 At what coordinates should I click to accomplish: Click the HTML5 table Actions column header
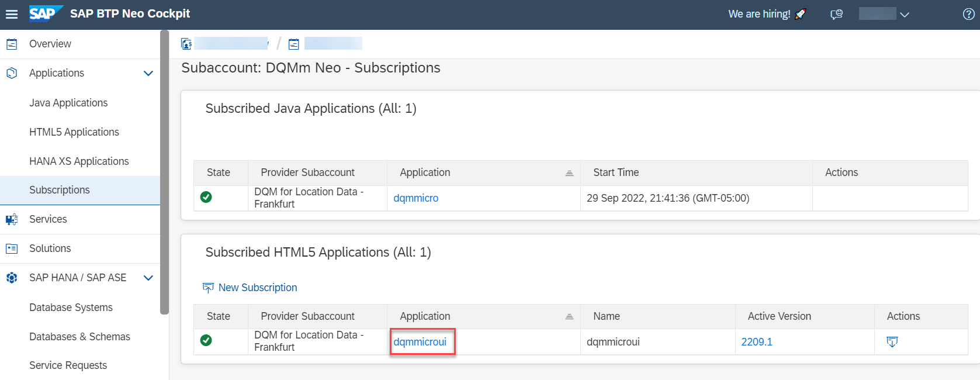[x=903, y=316]
